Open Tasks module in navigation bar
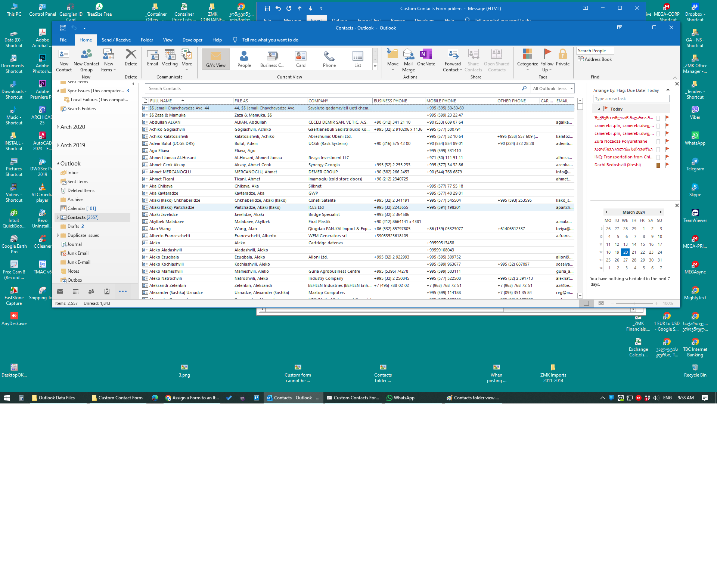The width and height of the screenshot is (717, 588). tap(107, 291)
